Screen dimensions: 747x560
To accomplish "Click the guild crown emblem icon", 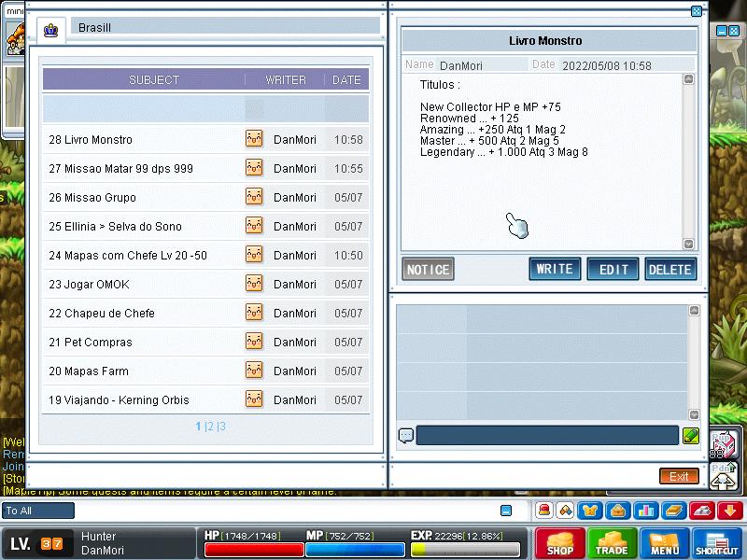I will [51, 31].
